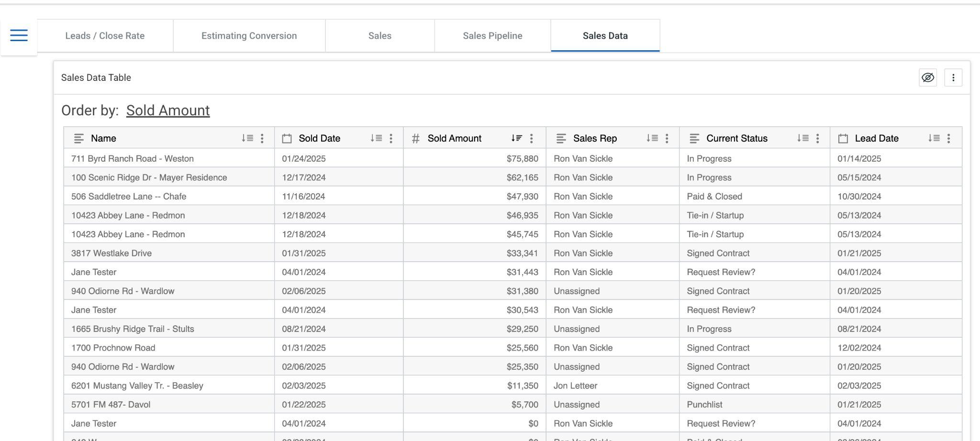Open Sales Data Table options menu
The height and width of the screenshot is (441, 980).
(953, 77)
